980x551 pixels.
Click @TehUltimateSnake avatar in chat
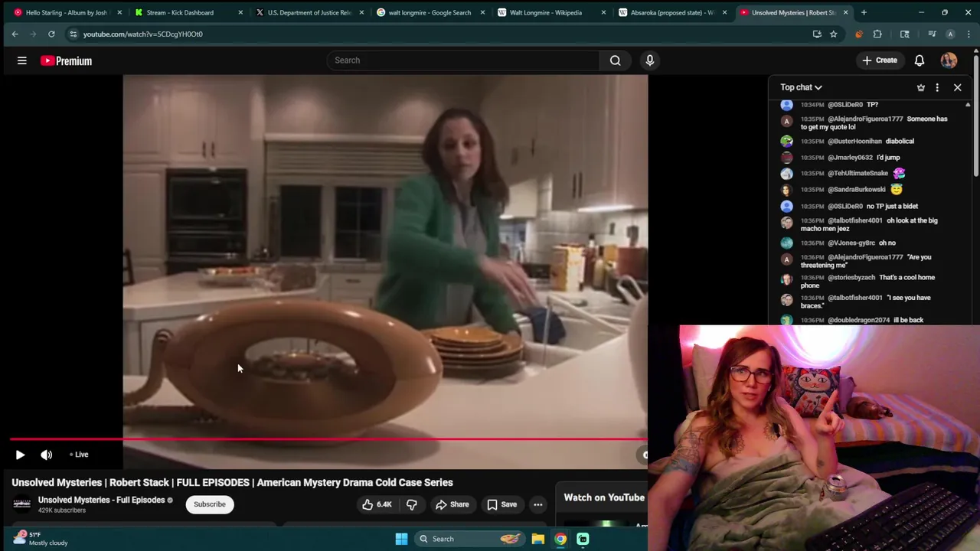tap(786, 174)
